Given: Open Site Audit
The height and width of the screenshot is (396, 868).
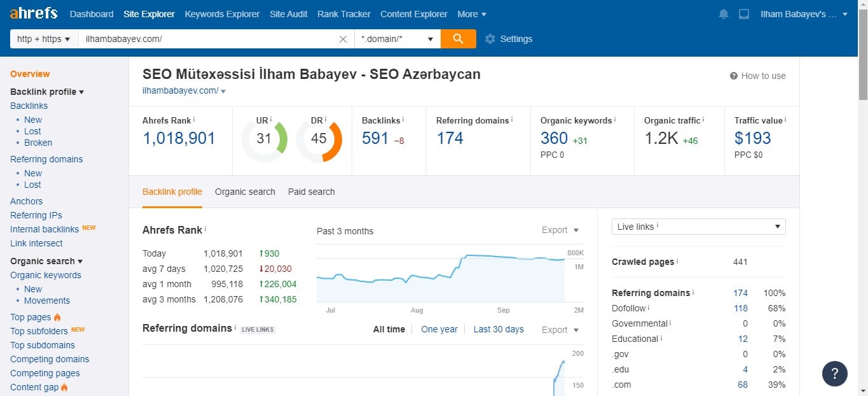Looking at the screenshot, I should pos(289,14).
